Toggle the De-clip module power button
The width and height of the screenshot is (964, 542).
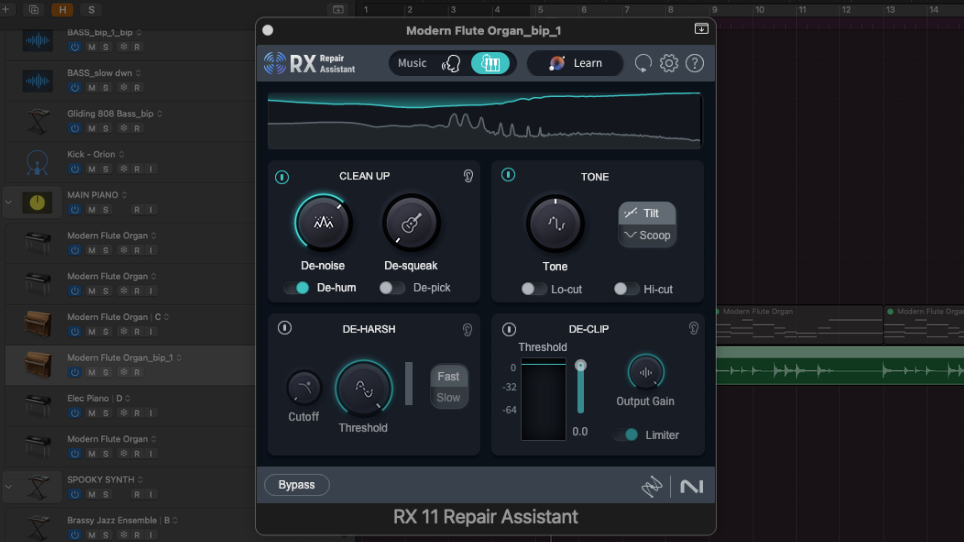tap(508, 329)
